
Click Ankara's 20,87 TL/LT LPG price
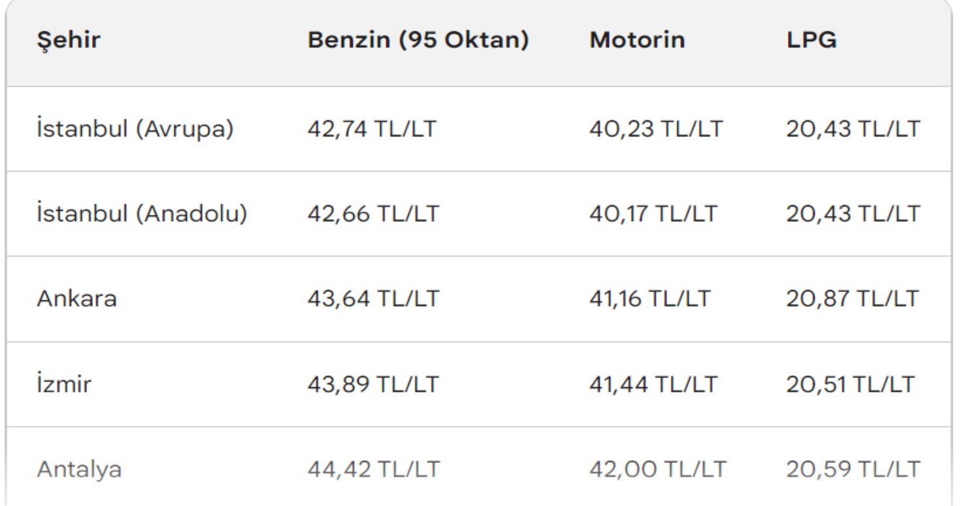pos(853,299)
